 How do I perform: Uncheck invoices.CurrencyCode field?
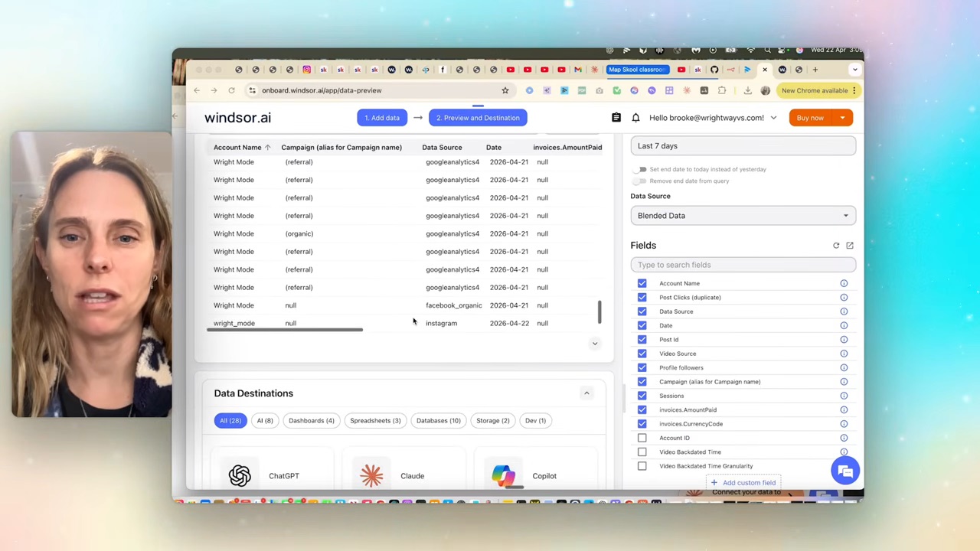click(x=642, y=424)
